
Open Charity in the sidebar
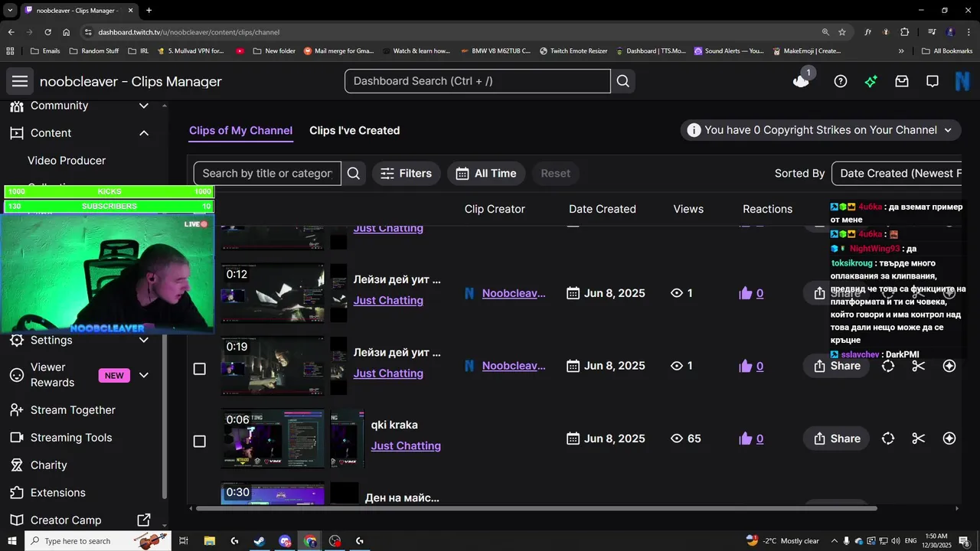49,465
